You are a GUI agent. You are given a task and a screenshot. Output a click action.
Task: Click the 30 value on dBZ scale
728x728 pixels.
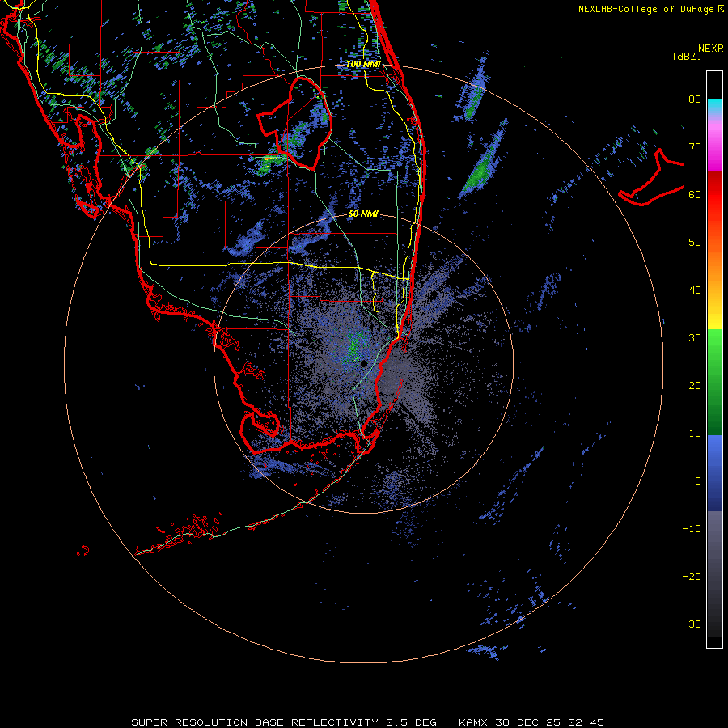click(695, 338)
